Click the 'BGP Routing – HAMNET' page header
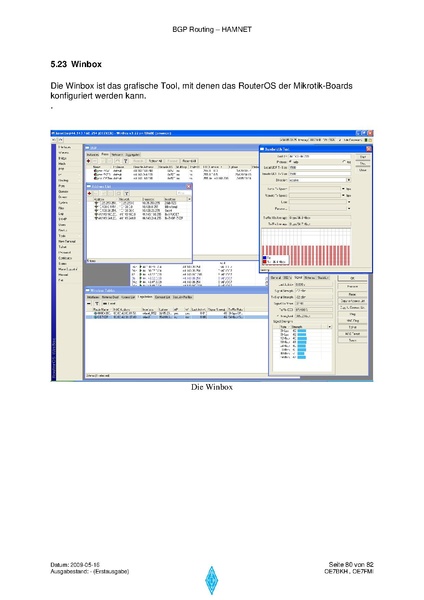 [212, 29]
